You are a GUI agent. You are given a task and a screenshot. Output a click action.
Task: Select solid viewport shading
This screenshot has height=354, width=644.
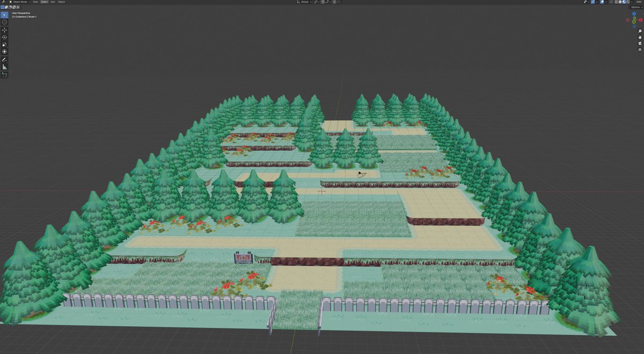620,2
